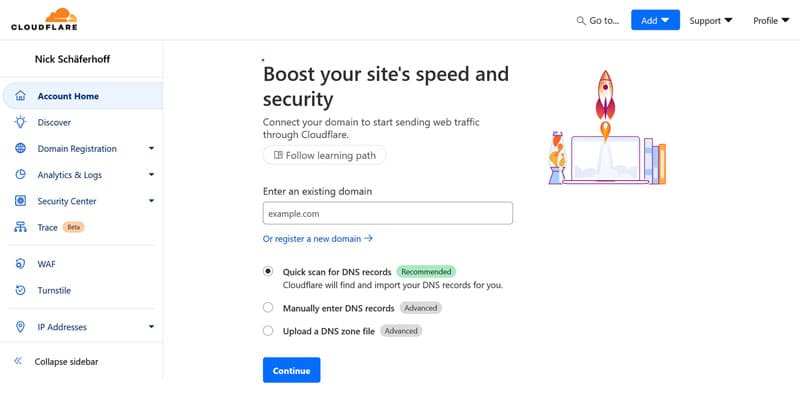This screenshot has height=396, width=800.
Task: Click the Continue button
Action: [291, 370]
